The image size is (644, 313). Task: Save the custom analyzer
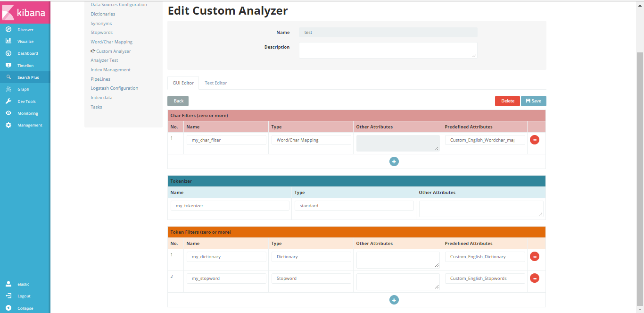[533, 101]
